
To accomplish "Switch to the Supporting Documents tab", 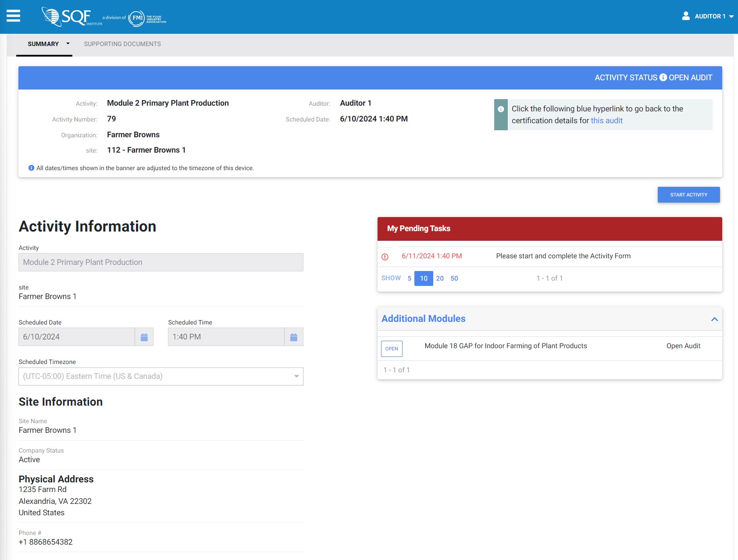I will pos(122,44).
